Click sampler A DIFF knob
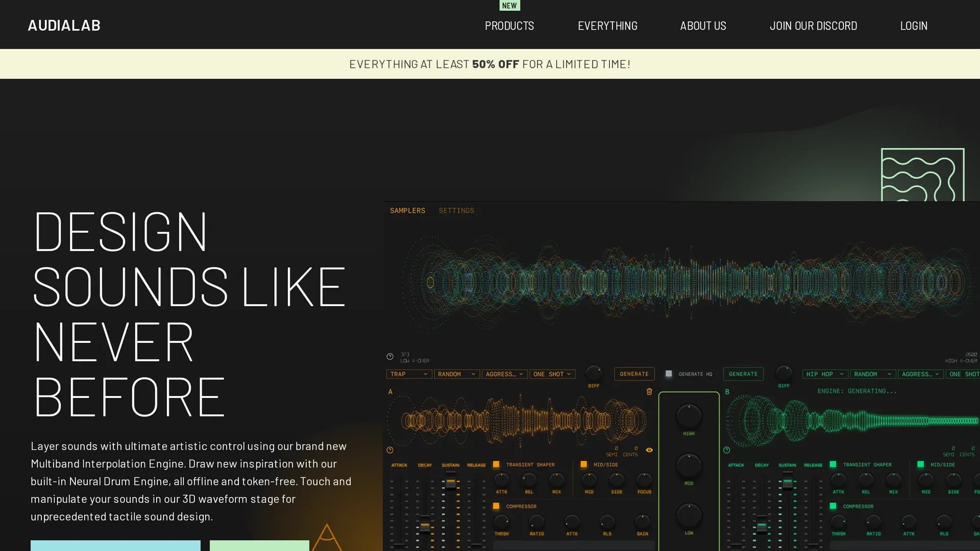Viewport: 980px width, 551px height. point(594,373)
